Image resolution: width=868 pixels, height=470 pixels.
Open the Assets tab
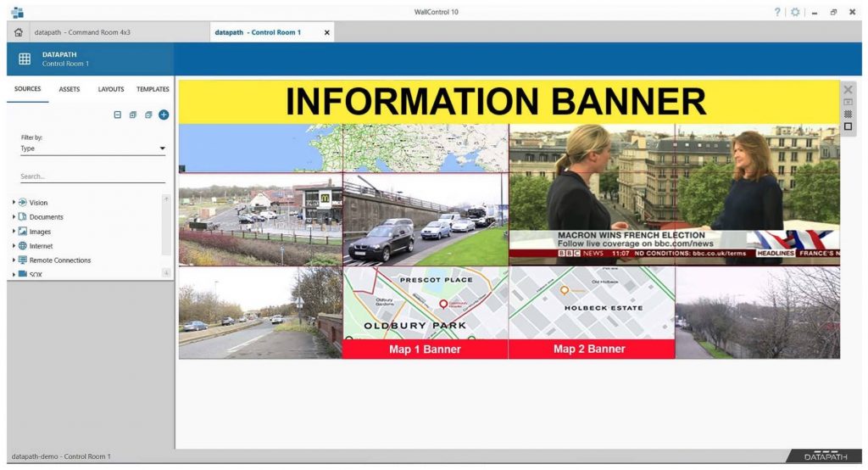pyautogui.click(x=70, y=89)
